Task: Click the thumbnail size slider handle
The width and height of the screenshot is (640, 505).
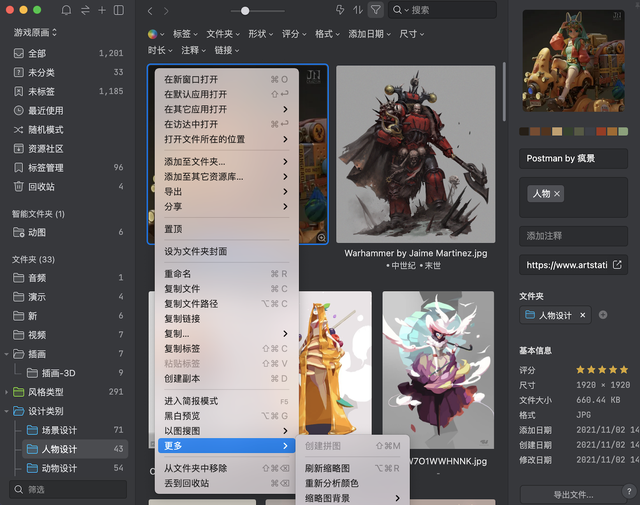Action: (x=245, y=10)
